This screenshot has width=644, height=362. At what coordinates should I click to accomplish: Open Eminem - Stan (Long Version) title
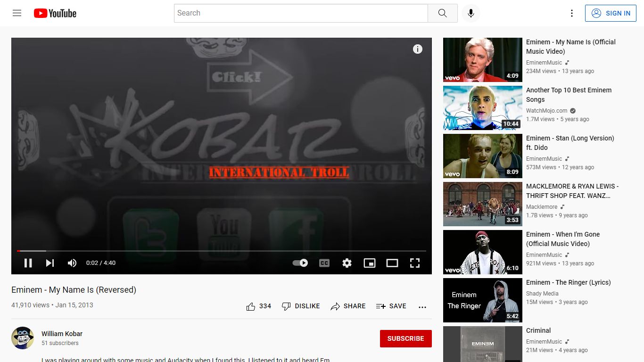pyautogui.click(x=570, y=143)
